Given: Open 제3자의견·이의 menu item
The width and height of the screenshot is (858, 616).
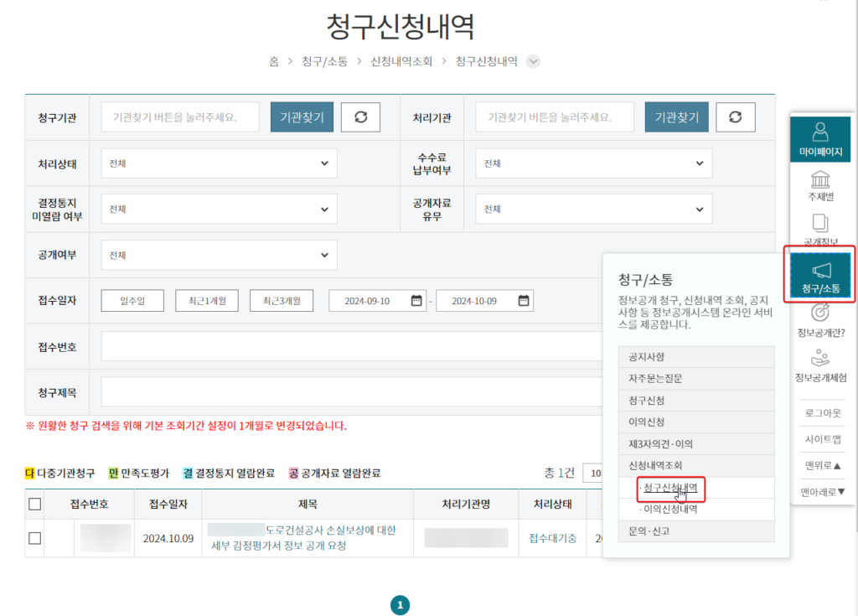Looking at the screenshot, I should [696, 443].
